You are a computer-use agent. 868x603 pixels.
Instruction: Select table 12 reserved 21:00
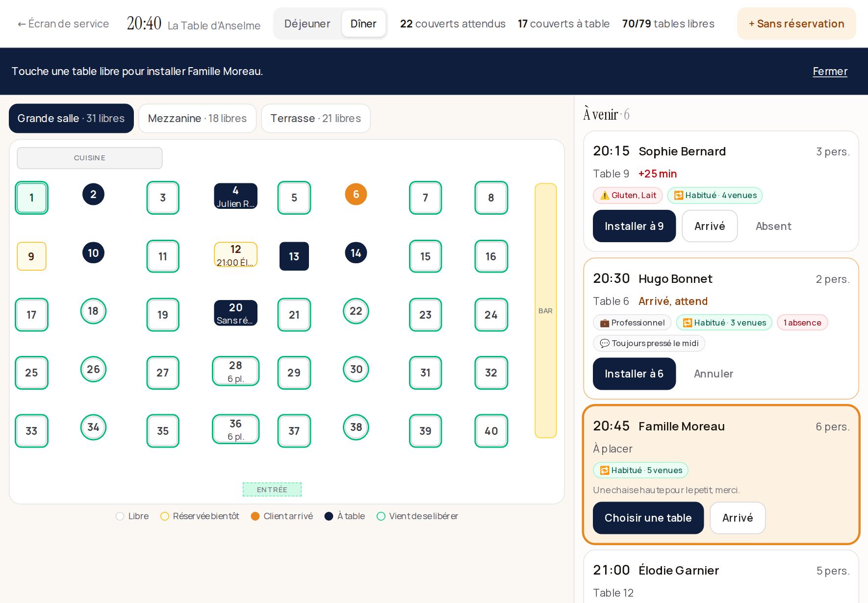point(235,255)
